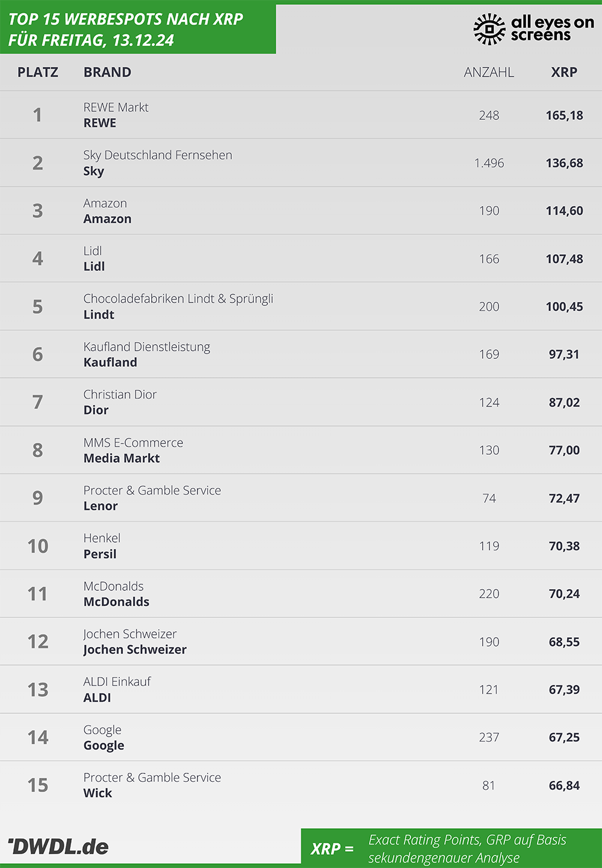Click the all eyes on screens logo
This screenshot has width=602, height=868.
533,29
